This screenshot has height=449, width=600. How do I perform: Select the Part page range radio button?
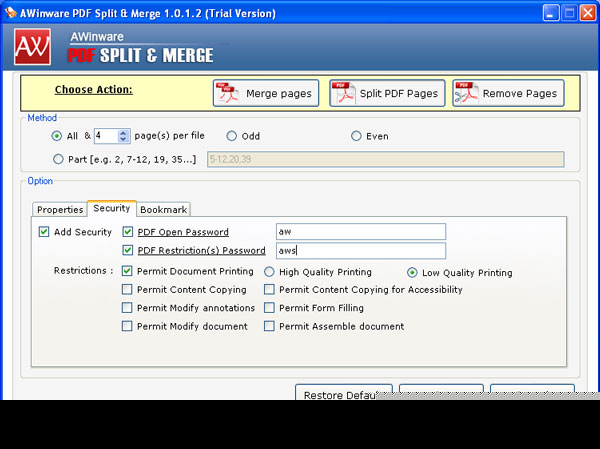point(58,159)
